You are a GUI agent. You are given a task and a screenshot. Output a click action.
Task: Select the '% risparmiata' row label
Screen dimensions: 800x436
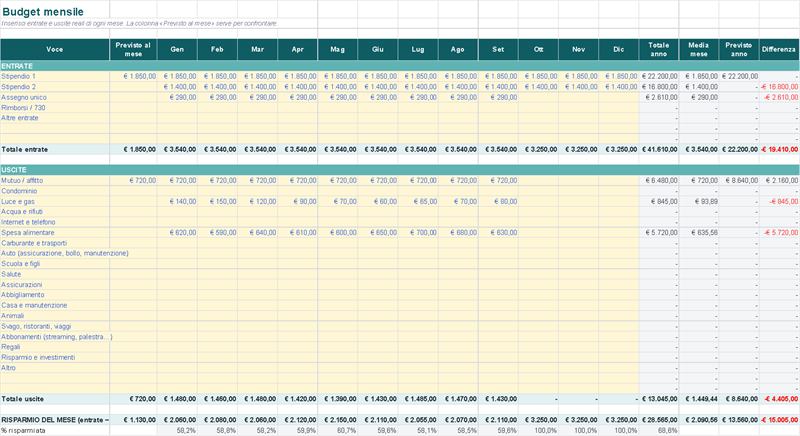click(x=23, y=430)
